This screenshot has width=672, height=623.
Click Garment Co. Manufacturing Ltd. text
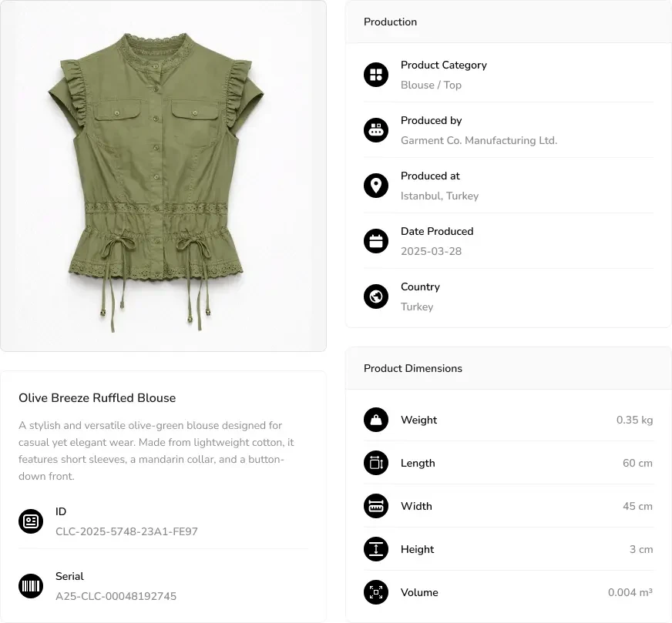[x=479, y=140]
